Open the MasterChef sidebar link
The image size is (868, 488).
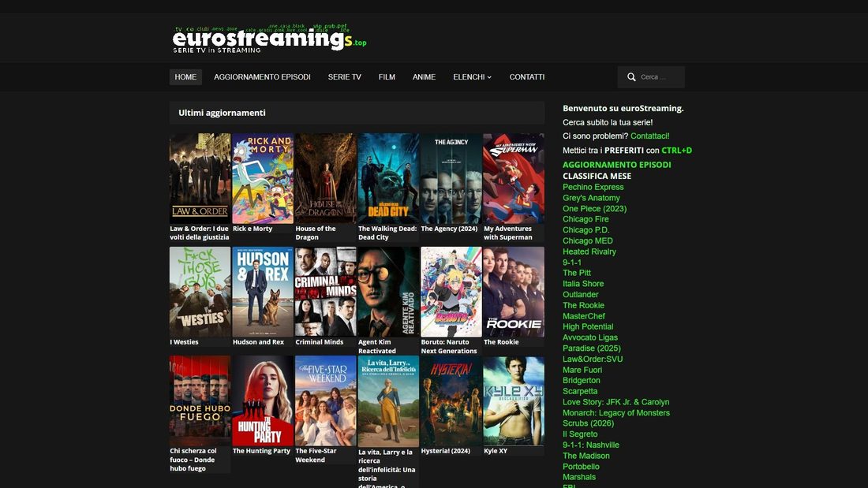tap(584, 316)
